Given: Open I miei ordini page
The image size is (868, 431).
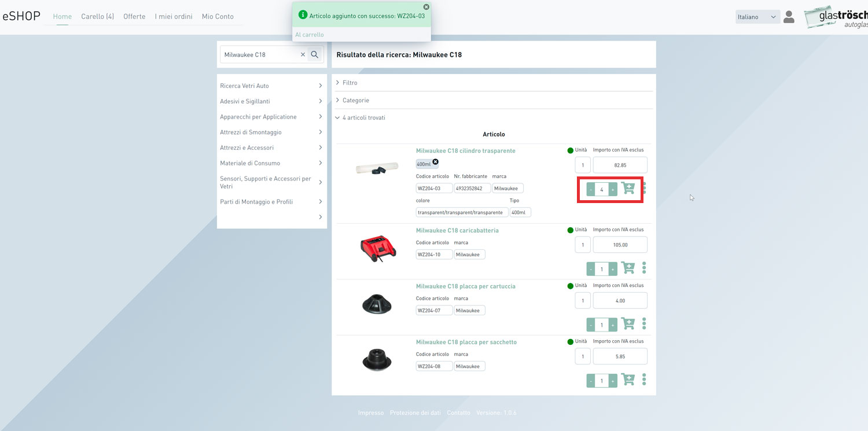Looking at the screenshot, I should tap(174, 16).
